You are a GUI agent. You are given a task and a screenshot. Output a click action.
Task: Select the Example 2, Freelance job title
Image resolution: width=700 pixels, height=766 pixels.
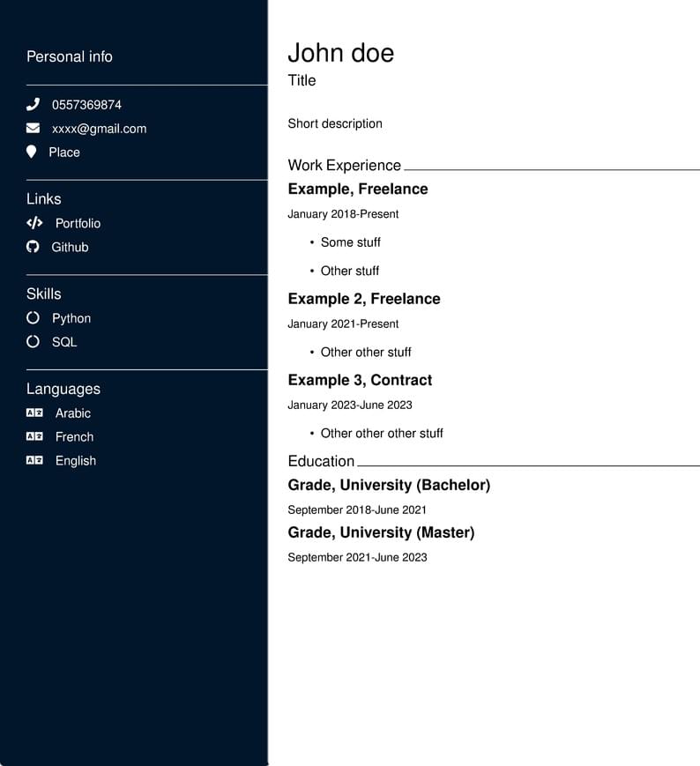(363, 299)
